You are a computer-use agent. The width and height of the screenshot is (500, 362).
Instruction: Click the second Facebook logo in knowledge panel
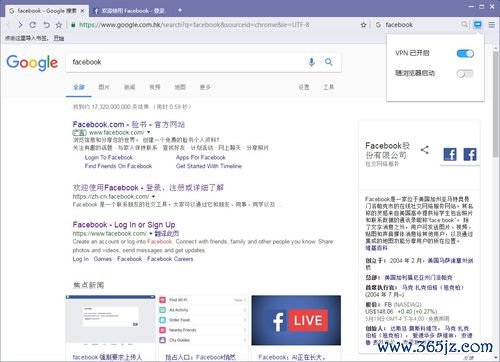[470, 154]
